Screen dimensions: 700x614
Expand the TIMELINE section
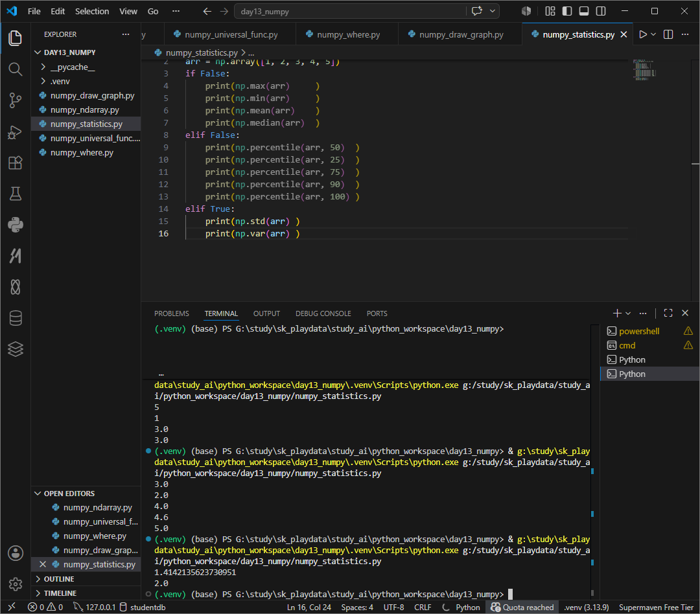coord(86,593)
